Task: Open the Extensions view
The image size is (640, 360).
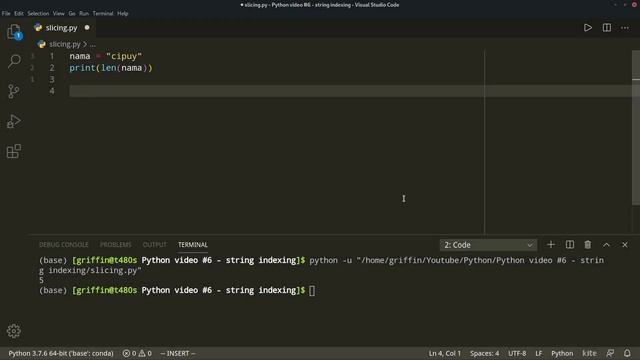Action: (14, 151)
